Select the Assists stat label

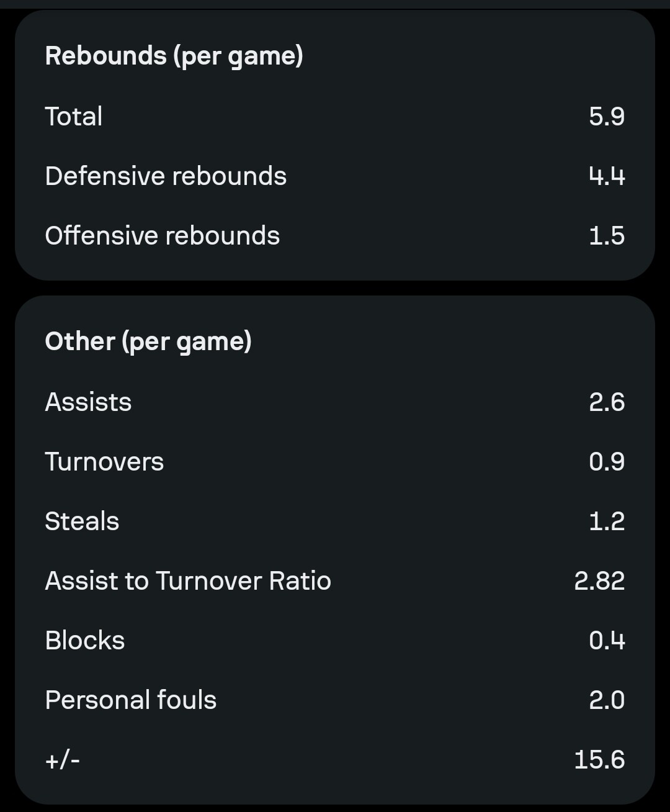pyautogui.click(x=88, y=402)
